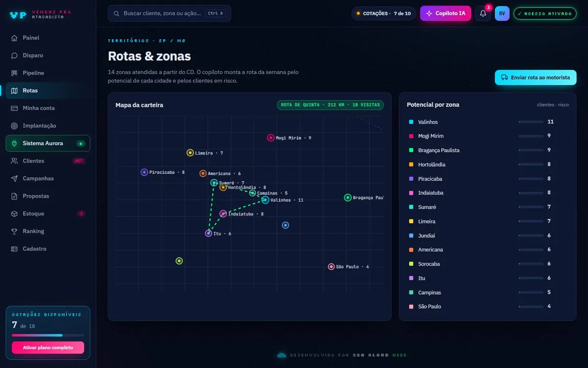This screenshot has height=368, width=588.
Task: Click the São Paulo legend row
Action: (488, 307)
